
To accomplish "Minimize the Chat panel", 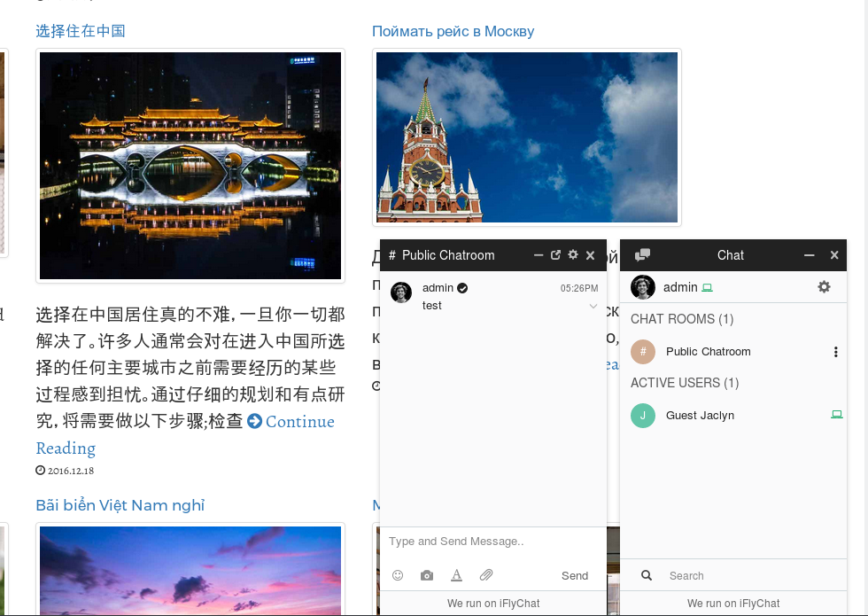I will tap(809, 255).
